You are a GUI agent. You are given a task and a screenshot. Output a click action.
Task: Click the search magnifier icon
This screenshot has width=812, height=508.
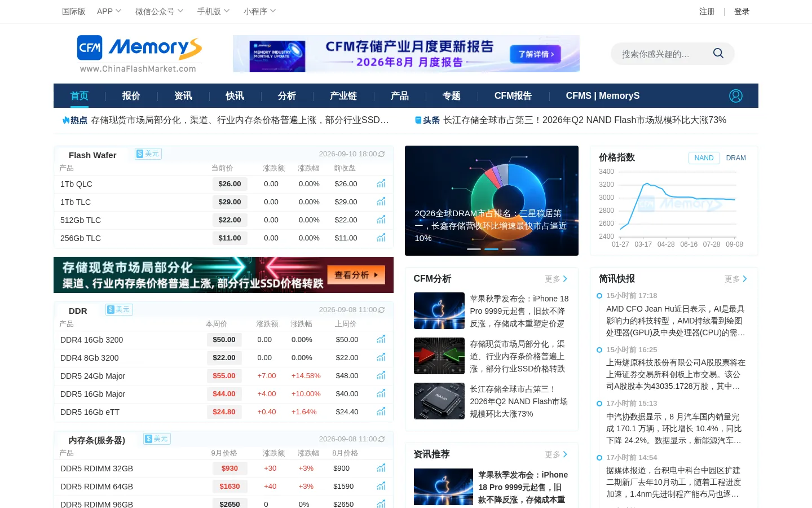pyautogui.click(x=718, y=54)
